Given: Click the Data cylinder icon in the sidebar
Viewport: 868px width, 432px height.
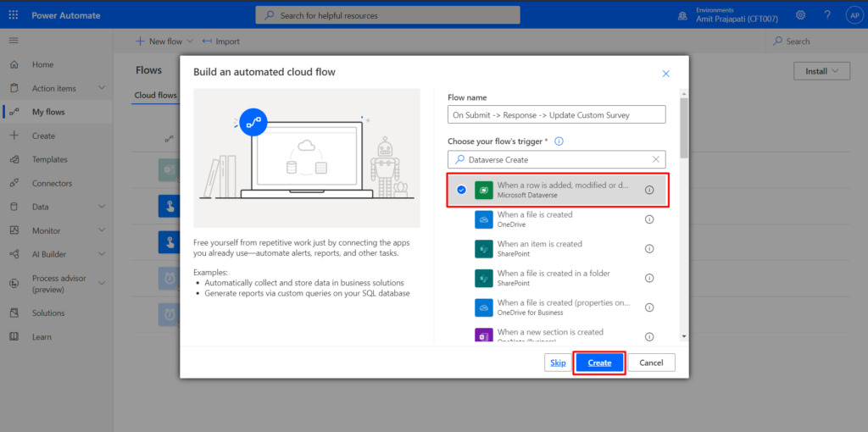Looking at the screenshot, I should 15,207.
